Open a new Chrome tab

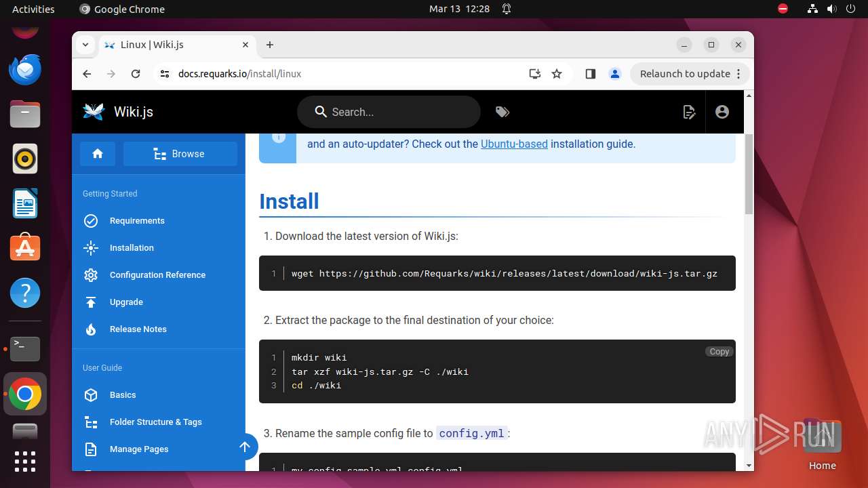(x=270, y=45)
